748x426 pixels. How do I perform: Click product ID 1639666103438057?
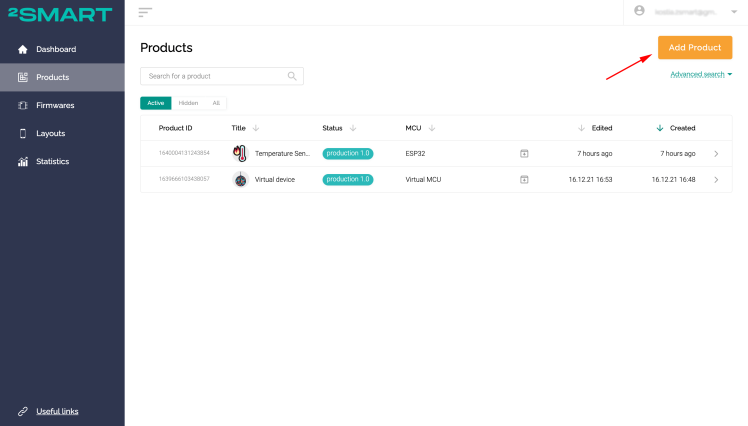(x=184, y=179)
